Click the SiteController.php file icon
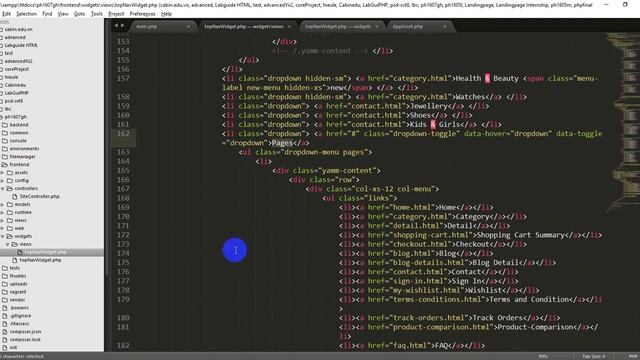Viewport: 640px width, 360px height. tap(15, 196)
